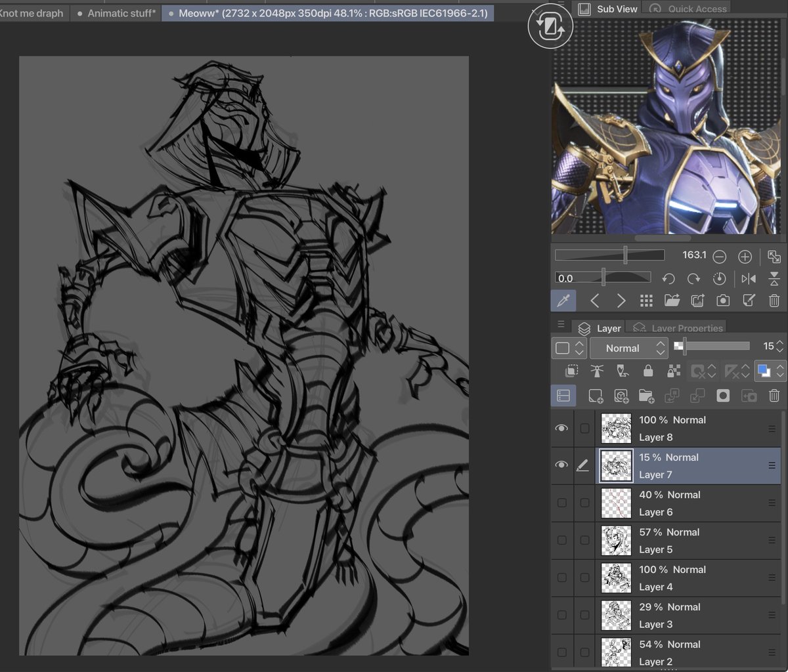Tap the canvas switch icon at top
The height and width of the screenshot is (672, 788).
pos(550,26)
